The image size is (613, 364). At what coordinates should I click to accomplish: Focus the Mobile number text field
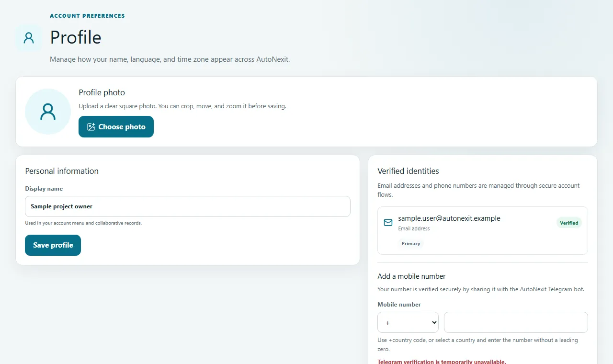click(516, 322)
